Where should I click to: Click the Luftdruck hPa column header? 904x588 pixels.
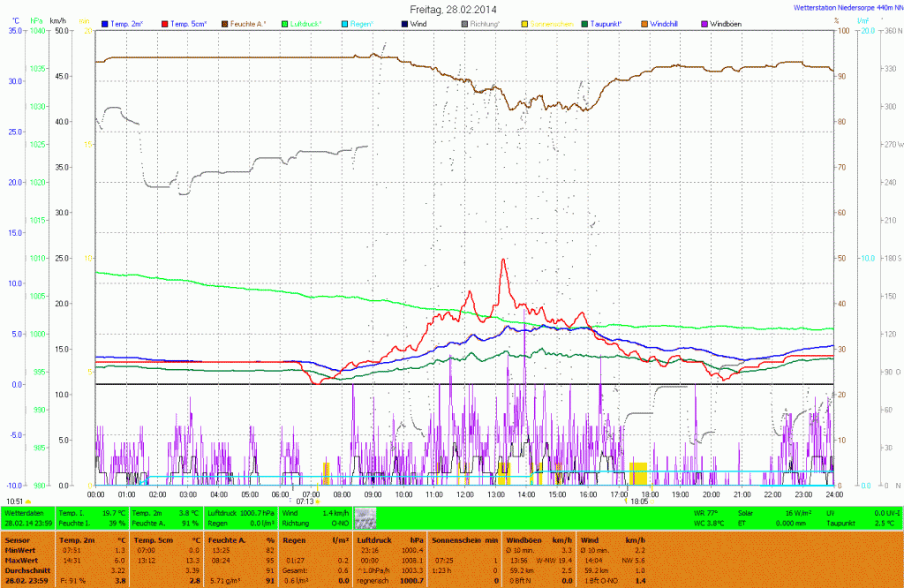click(x=387, y=539)
